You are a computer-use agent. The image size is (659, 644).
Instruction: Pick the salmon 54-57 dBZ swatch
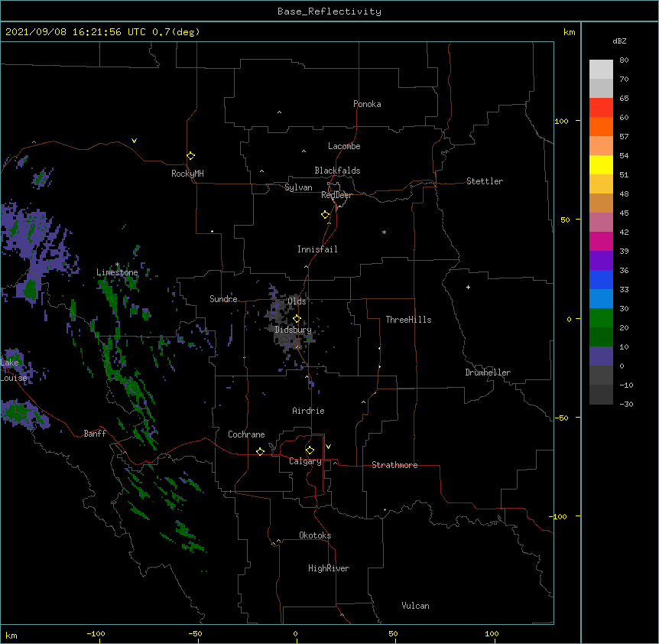pyautogui.click(x=601, y=146)
